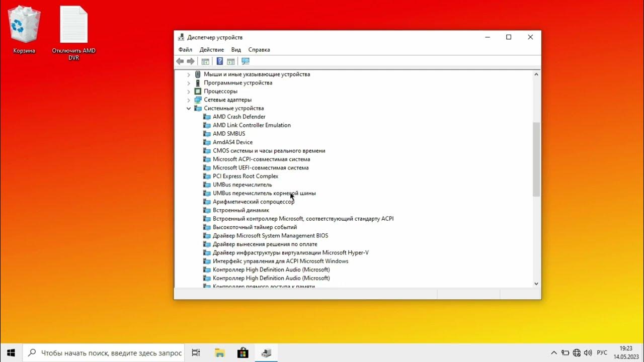This screenshot has width=644, height=362.
Task: Select Microsoft UEFI-совместимая система
Action: 261,168
